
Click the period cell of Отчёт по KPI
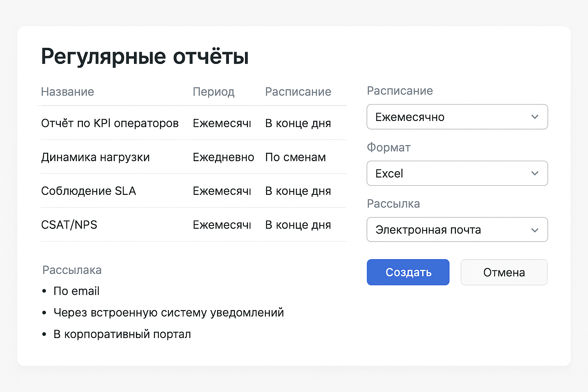click(x=222, y=123)
